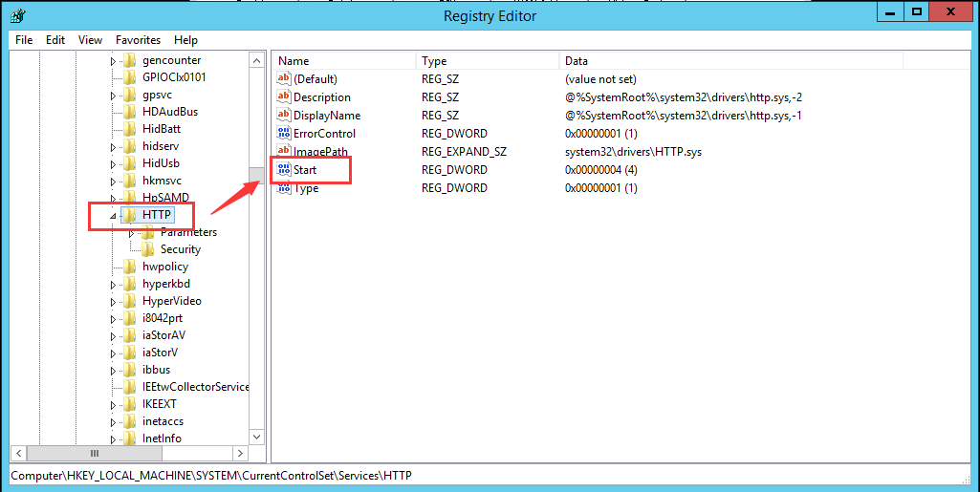Click the Parameters folder icon

coord(147,232)
